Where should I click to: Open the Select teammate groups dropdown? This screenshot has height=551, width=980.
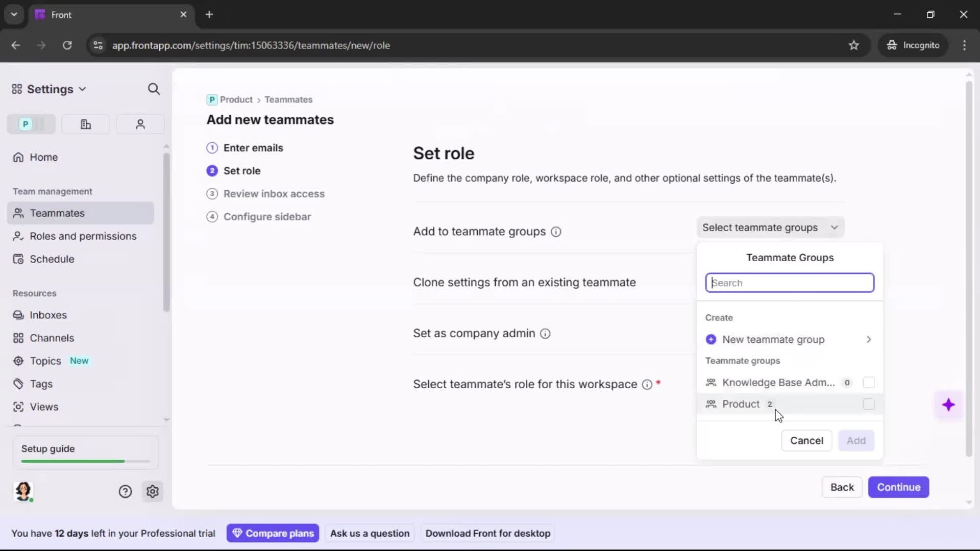(770, 228)
